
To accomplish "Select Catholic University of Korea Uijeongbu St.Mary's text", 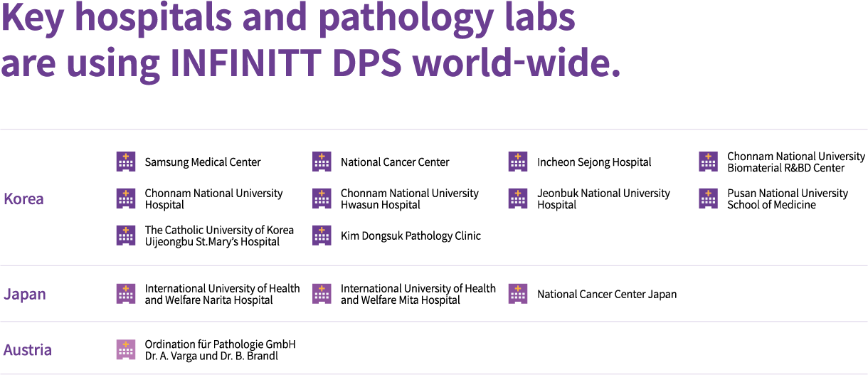I will coord(219,236).
